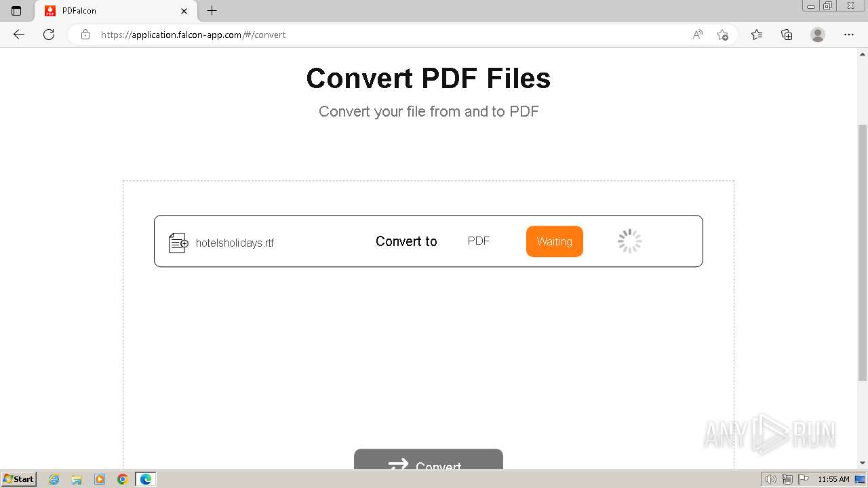868x488 pixels.
Task: Select the hotelsholidays.rtf file name
Action: pyautogui.click(x=235, y=243)
